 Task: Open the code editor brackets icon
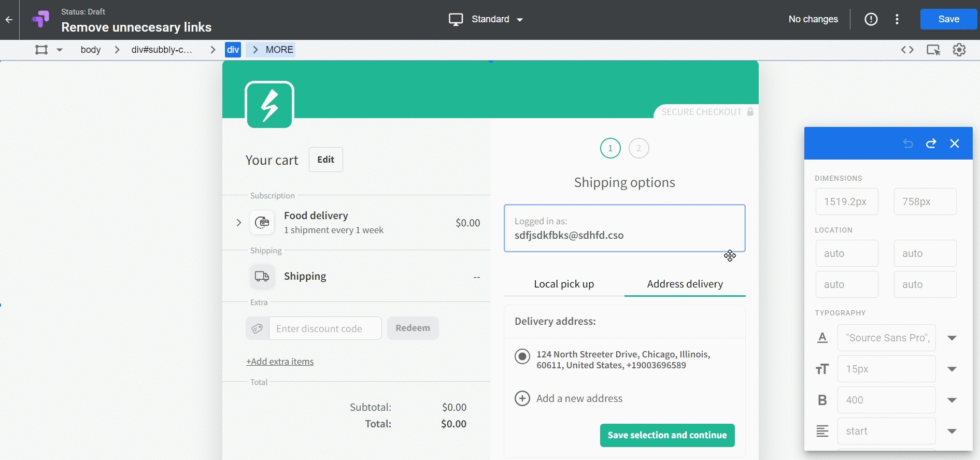click(x=907, y=50)
